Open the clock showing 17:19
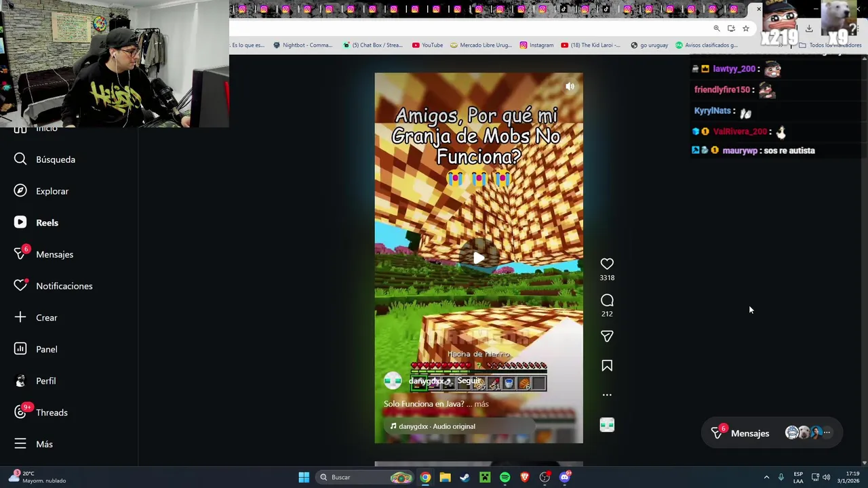Screen dimensions: 868x488 848,477
